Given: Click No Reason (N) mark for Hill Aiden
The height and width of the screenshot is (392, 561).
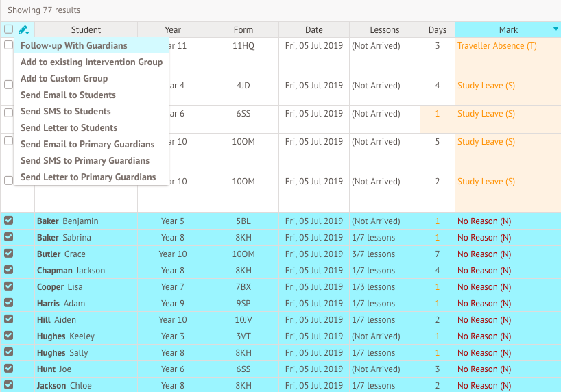Looking at the screenshot, I should [484, 320].
